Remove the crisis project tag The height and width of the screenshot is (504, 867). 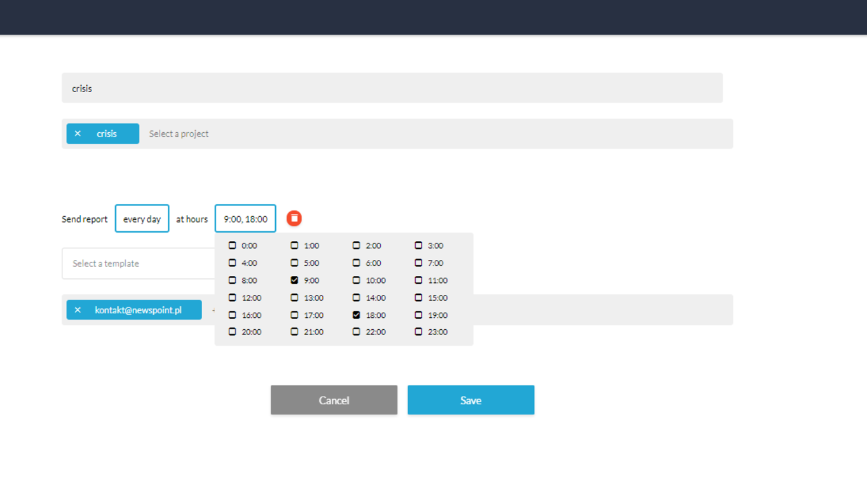(78, 133)
